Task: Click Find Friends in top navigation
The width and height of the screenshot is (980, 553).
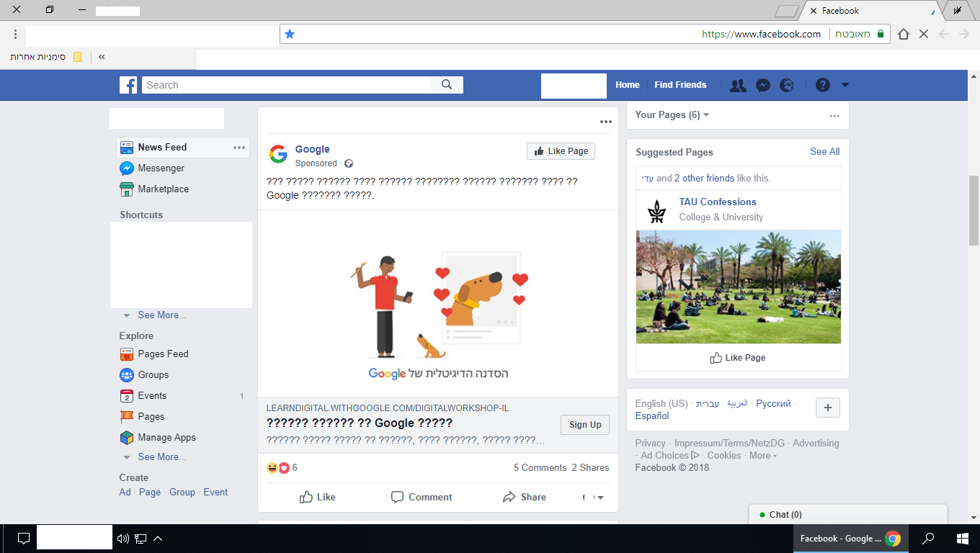Action: [680, 85]
